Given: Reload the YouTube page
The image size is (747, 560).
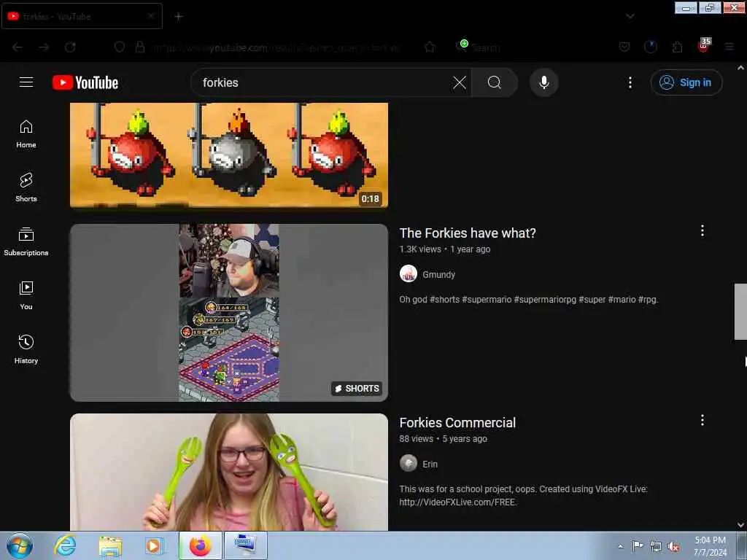Looking at the screenshot, I should click(x=70, y=47).
